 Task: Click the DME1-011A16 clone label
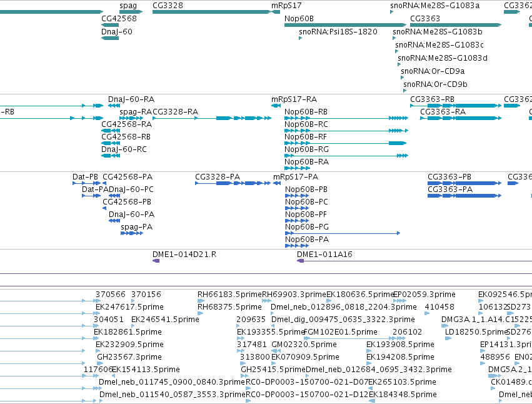pos(324,255)
